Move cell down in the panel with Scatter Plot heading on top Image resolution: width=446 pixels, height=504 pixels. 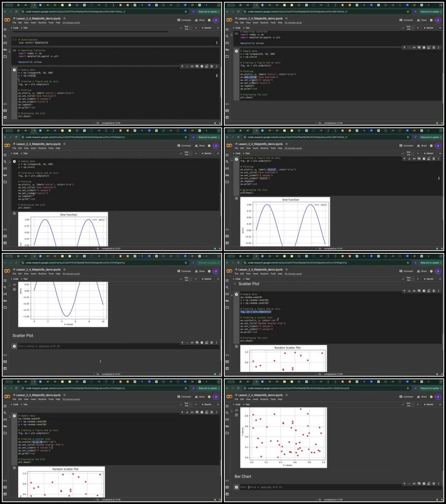[409, 291]
